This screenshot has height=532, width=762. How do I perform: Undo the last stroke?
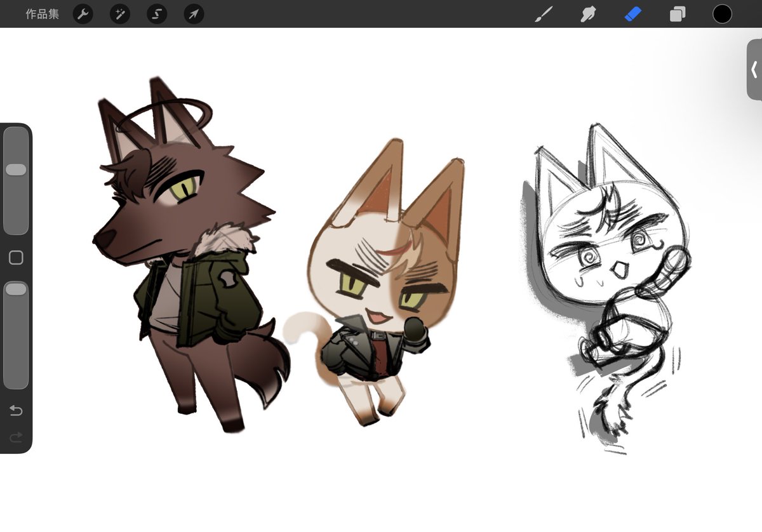click(16, 411)
